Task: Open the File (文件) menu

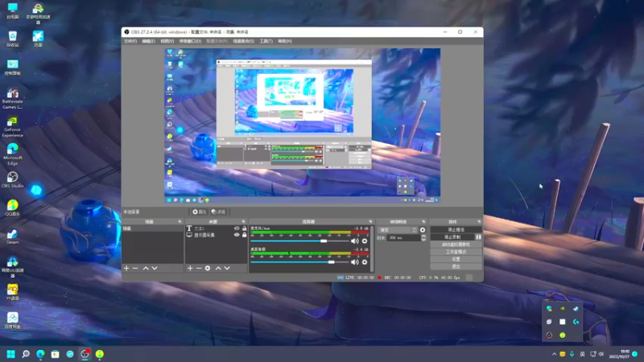Action: (130, 41)
